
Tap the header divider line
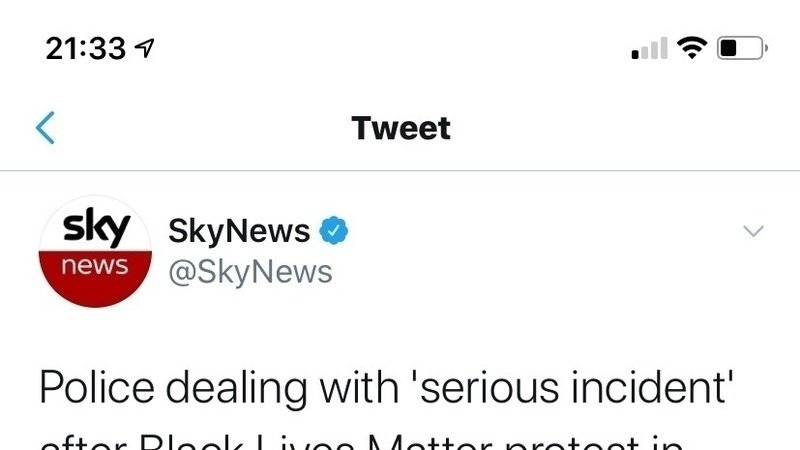coord(400,170)
